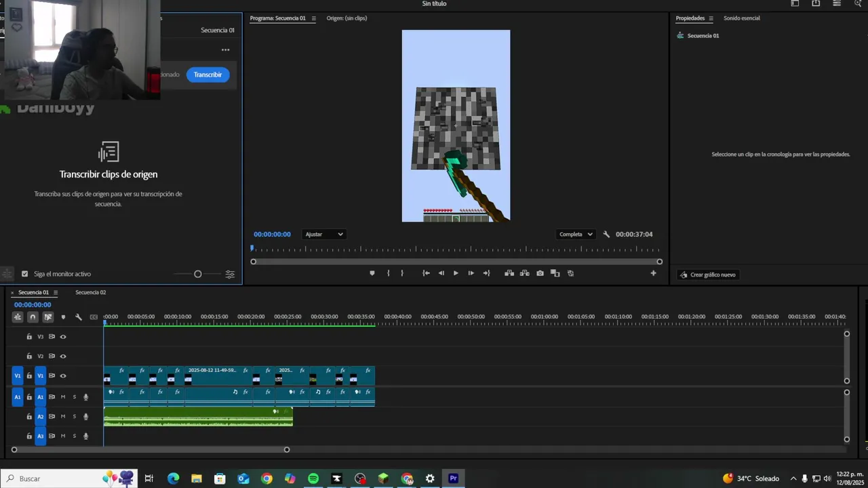868x488 pixels.
Task: Lock video track V2
Action: [x=29, y=357]
